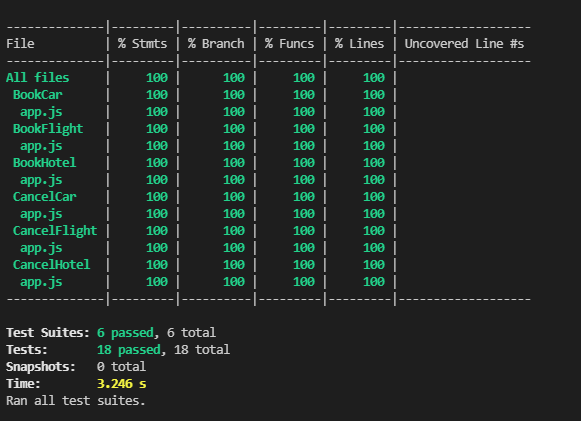This screenshot has height=421, width=581.
Task: Click '18 passed' tests result
Action: pyautogui.click(x=129, y=350)
